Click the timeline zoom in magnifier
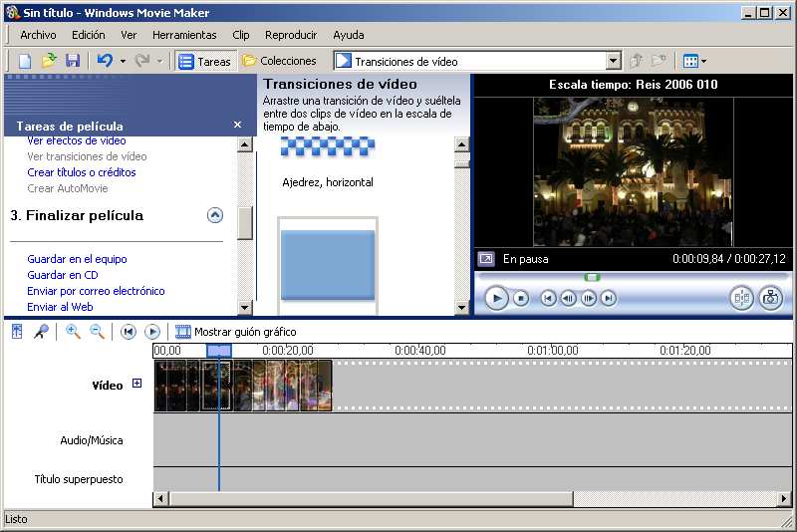 [73, 332]
